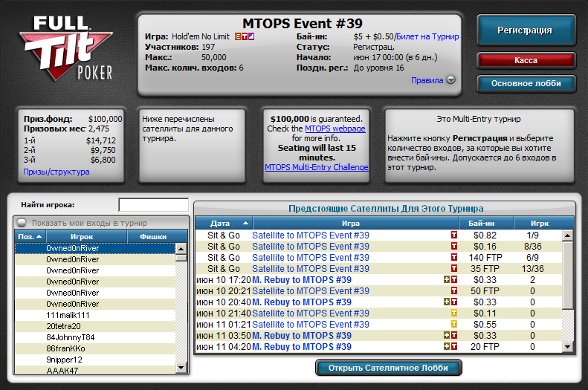588x390 pixels.
Task: Click the rebuy plus icon in the июн 10 20:40 row
Action: [x=447, y=302]
